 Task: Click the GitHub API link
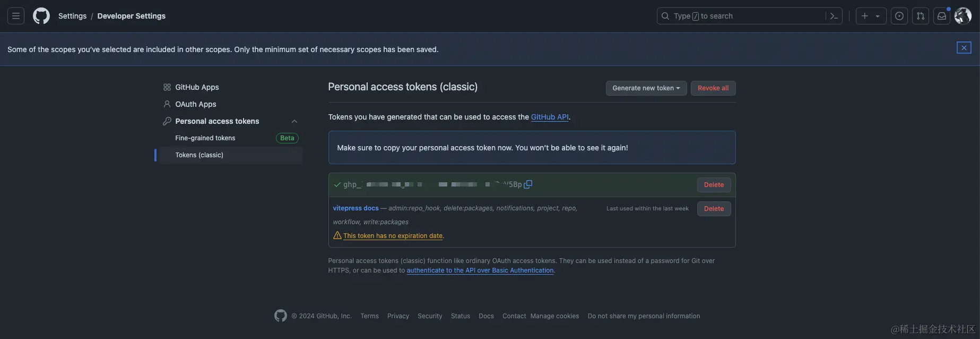[x=549, y=117]
